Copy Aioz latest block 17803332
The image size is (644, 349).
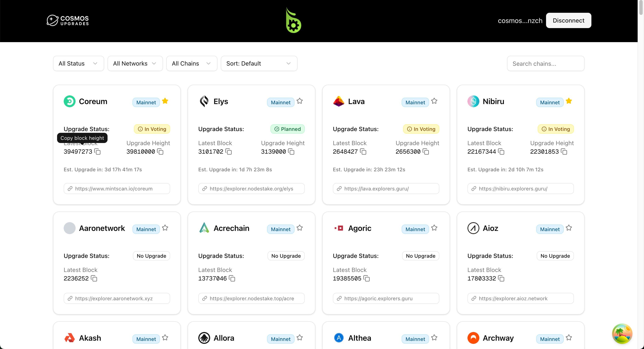[x=501, y=278]
